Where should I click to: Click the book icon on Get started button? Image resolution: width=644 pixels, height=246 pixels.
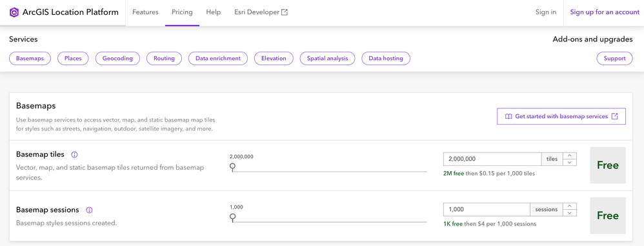click(x=508, y=116)
